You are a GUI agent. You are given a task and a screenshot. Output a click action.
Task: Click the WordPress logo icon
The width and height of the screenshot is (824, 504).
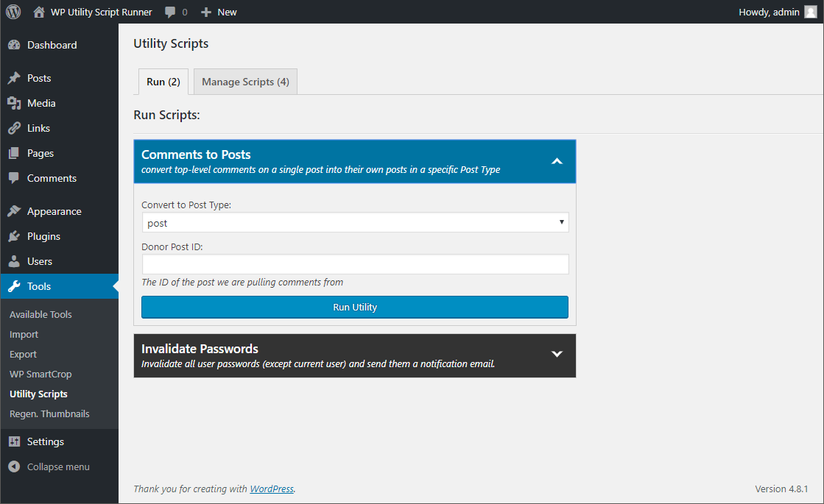click(13, 12)
